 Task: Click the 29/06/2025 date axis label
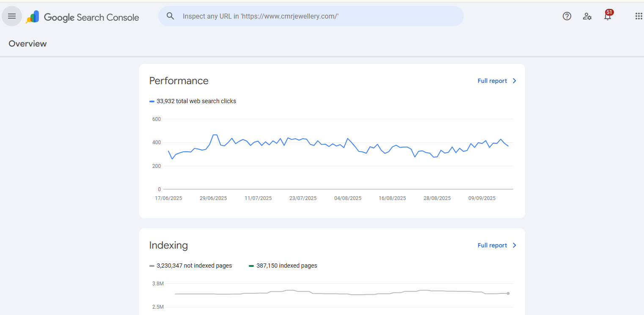click(213, 198)
